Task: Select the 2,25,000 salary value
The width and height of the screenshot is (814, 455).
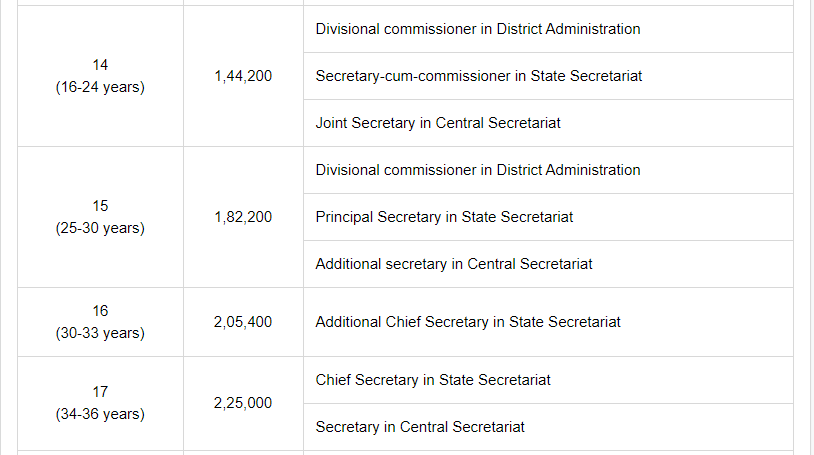Action: [x=243, y=403]
